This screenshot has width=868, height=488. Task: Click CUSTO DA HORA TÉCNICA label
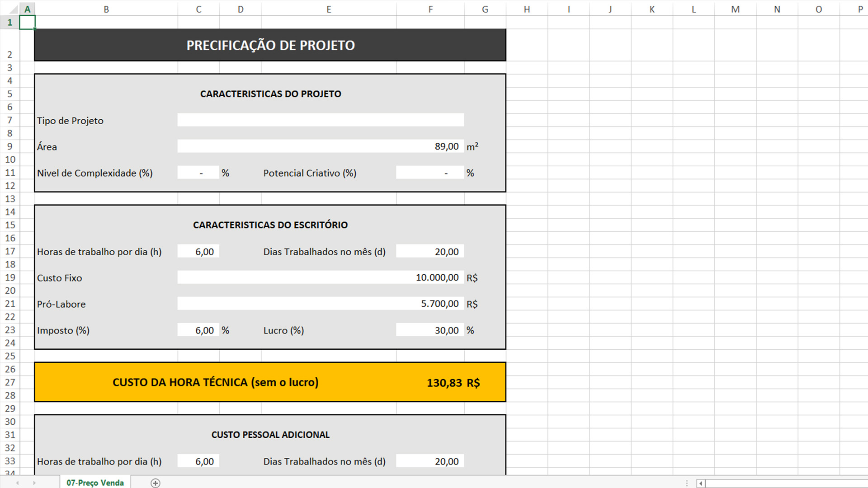click(x=215, y=382)
